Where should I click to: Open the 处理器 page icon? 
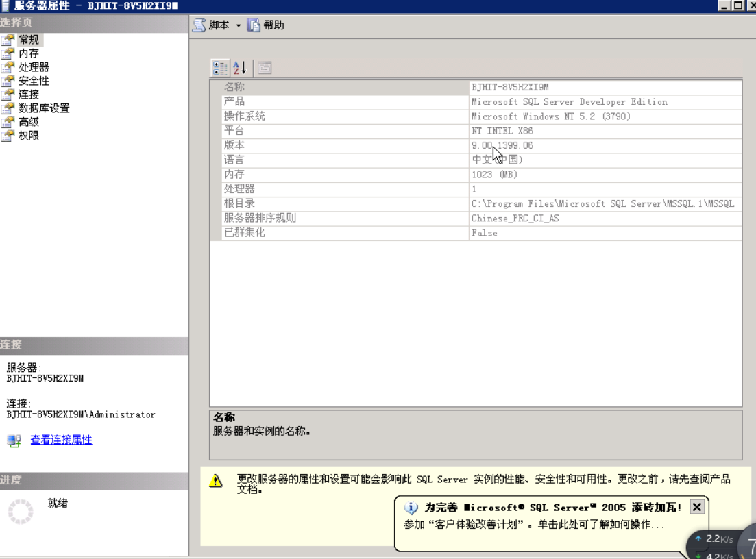click(x=8, y=67)
